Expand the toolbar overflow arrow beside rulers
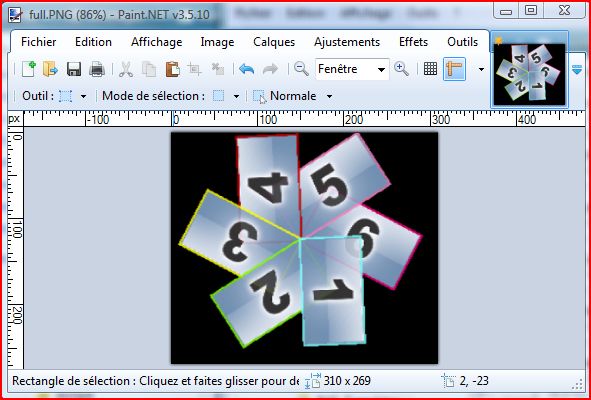 tap(481, 69)
